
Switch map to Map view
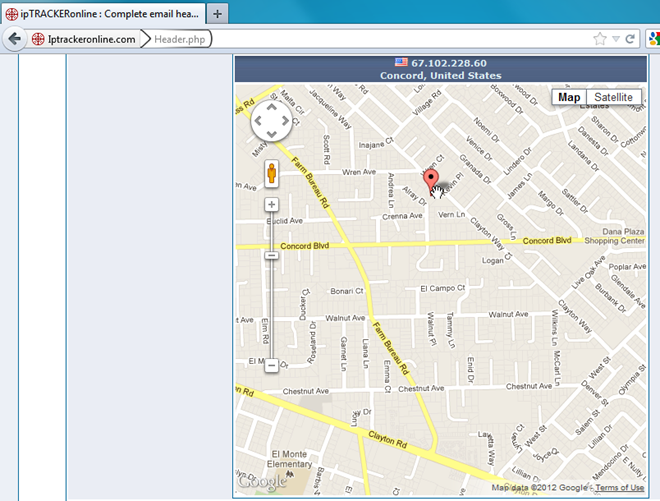[x=569, y=97]
